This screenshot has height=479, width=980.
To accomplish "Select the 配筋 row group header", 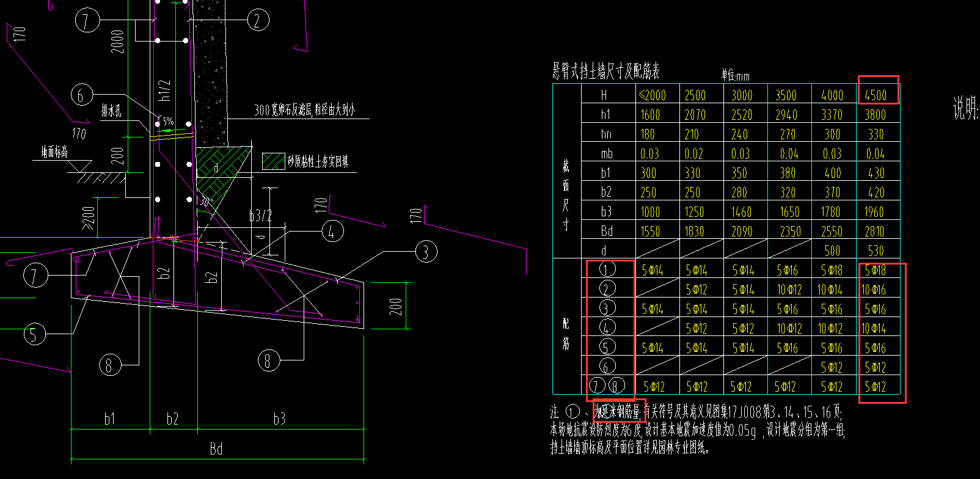I will [566, 333].
